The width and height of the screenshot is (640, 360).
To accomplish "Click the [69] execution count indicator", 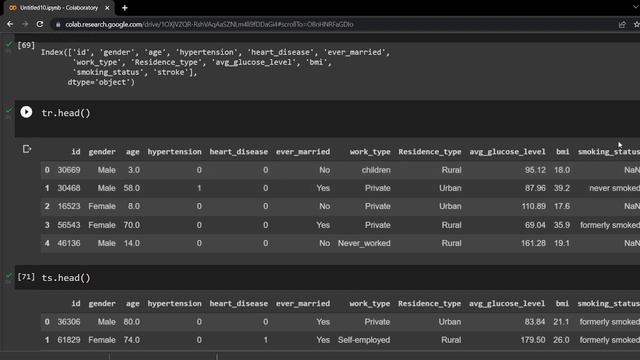I will tap(26, 45).
